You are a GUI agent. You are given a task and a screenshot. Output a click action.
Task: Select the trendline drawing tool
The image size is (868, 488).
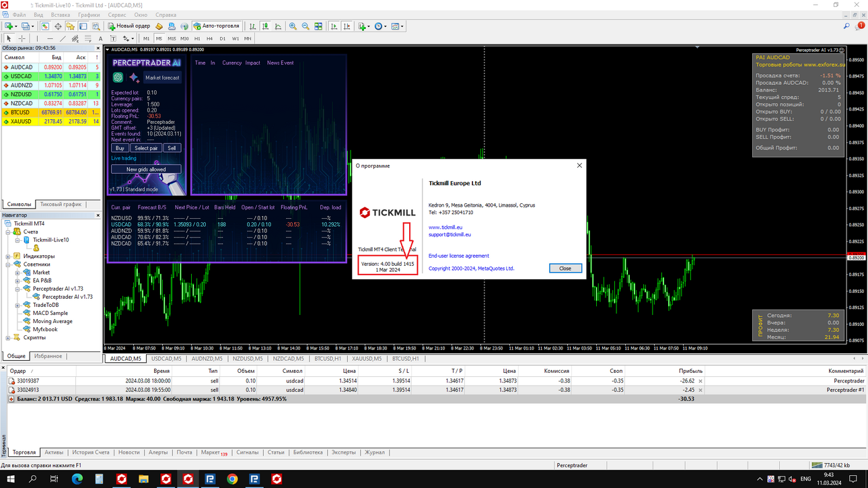point(62,38)
